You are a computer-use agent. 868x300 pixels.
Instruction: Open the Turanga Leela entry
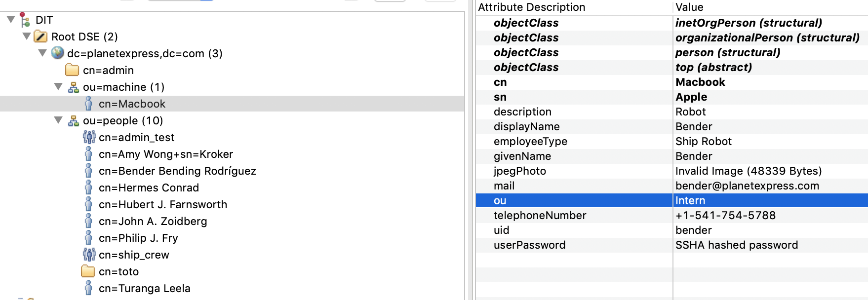click(x=144, y=288)
